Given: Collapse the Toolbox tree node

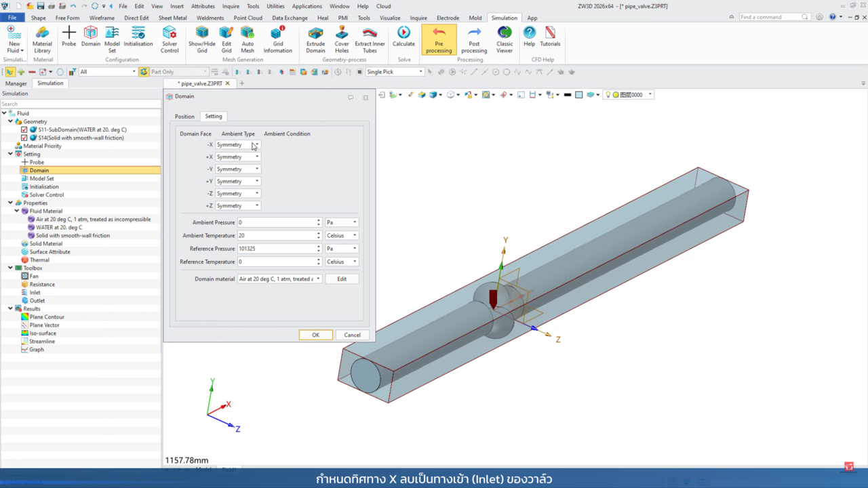Looking at the screenshot, I should [x=11, y=268].
